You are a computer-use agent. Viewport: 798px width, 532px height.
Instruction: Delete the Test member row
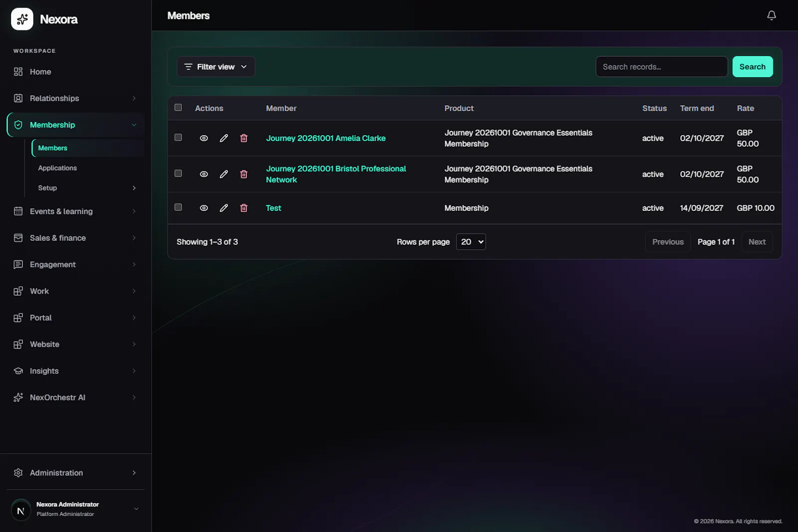pos(244,208)
